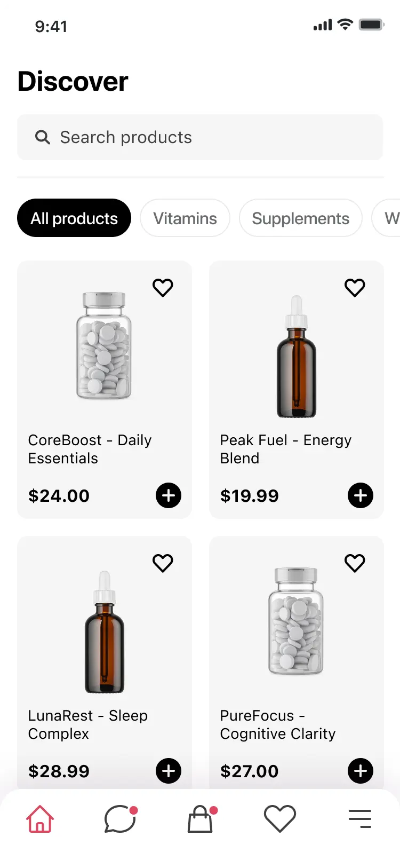Filter by Vitamins category
This screenshot has height=868, width=400.
click(185, 218)
